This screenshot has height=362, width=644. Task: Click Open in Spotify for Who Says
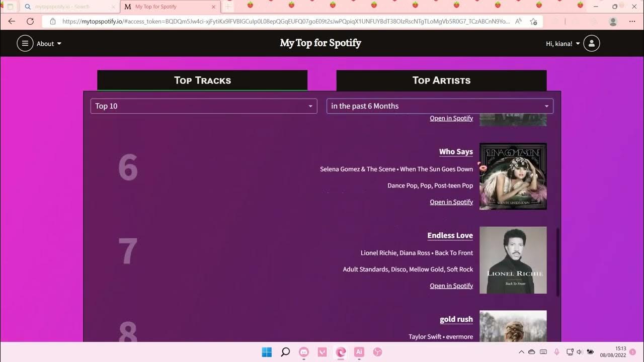(x=451, y=202)
